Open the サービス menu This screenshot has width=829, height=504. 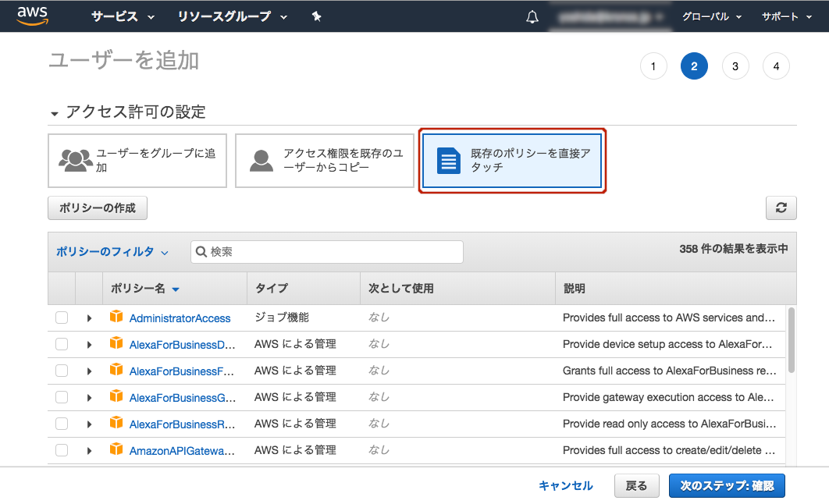pyautogui.click(x=123, y=17)
